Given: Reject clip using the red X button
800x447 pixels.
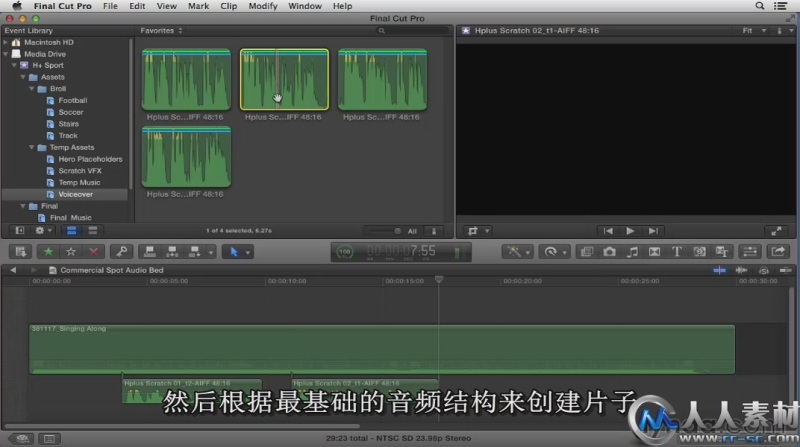Looking at the screenshot, I should coord(93,252).
